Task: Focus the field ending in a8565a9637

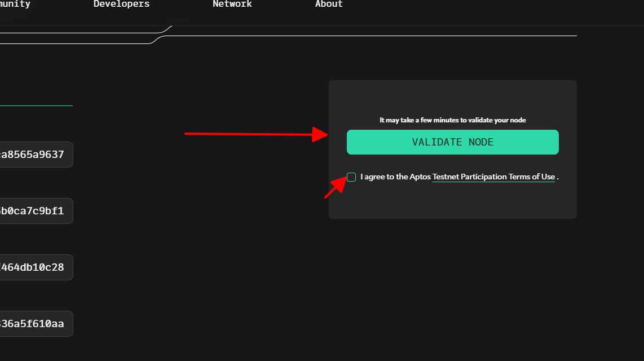Action: (35, 155)
